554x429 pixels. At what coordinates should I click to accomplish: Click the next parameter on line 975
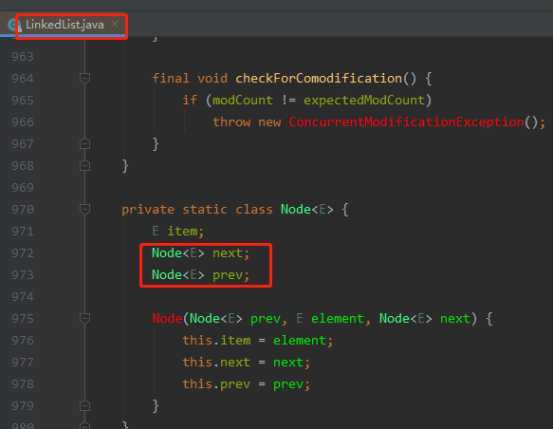pyautogui.click(x=455, y=319)
